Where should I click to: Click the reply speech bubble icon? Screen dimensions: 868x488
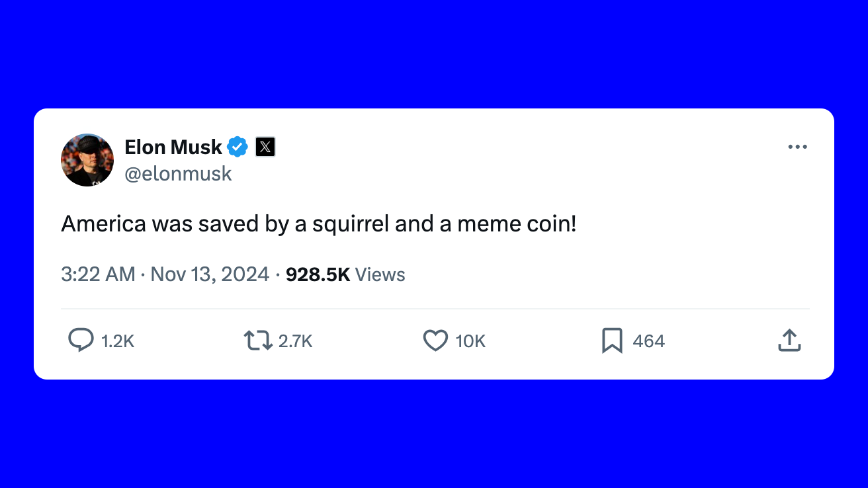(x=80, y=340)
